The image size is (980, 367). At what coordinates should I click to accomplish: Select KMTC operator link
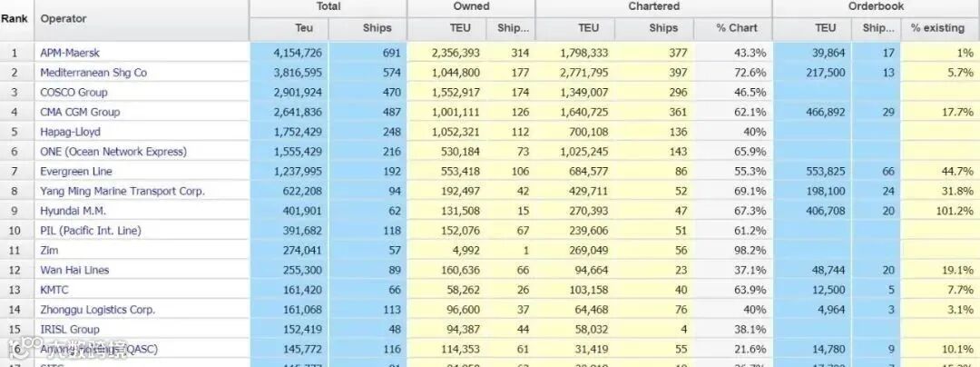point(56,290)
